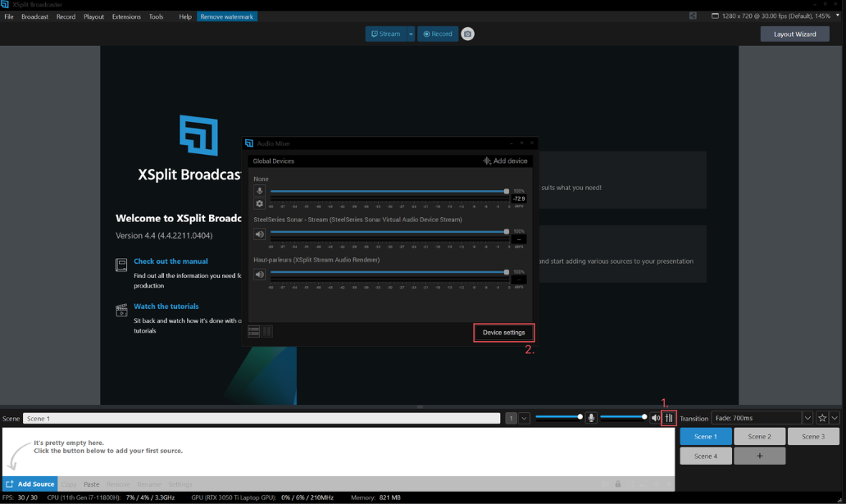Viewport: 846px width, 504px height.
Task: Click the main toolbar microphone volume slider
Action: click(559, 417)
